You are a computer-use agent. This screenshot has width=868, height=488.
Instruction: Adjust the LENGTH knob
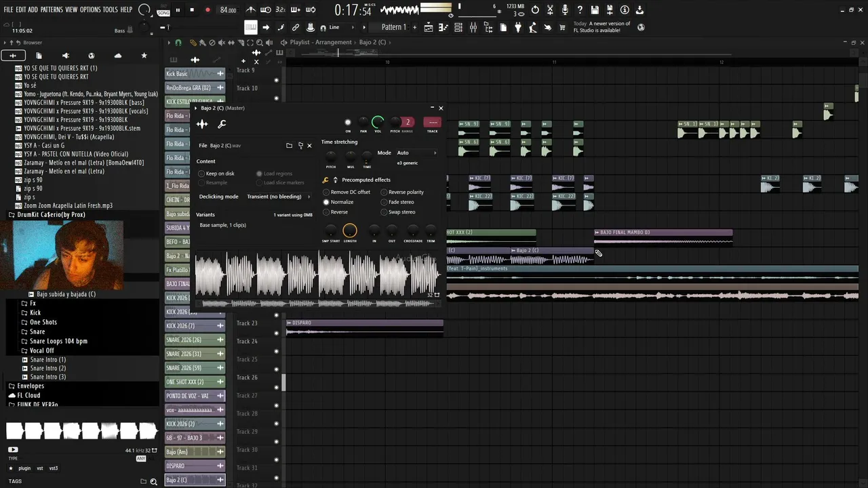point(350,231)
